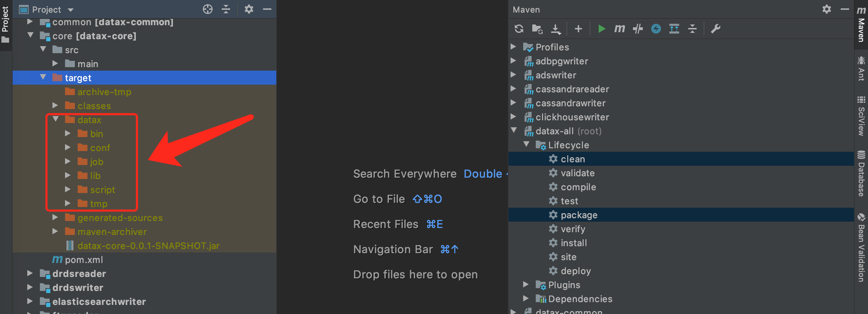Click the Project sidebar tab
Viewport: 868px width, 314px height.
(x=5, y=24)
